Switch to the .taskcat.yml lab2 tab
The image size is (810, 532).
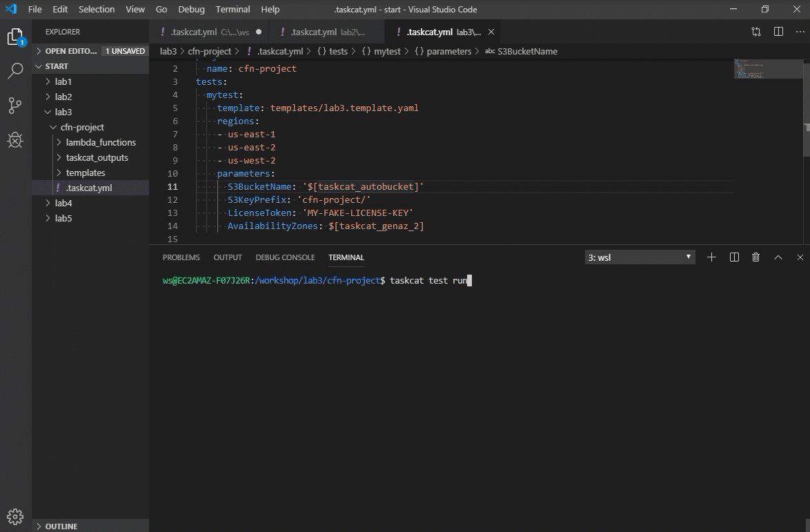click(326, 32)
